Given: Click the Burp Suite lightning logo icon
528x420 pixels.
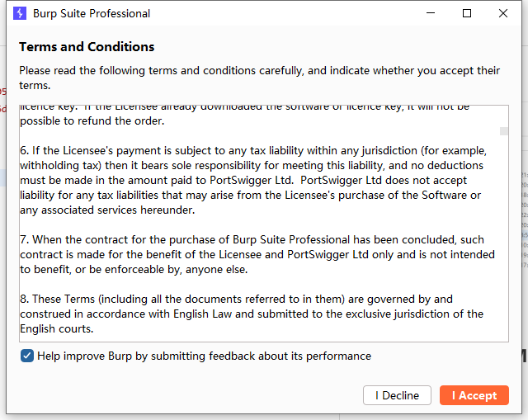Looking at the screenshot, I should (20, 13).
